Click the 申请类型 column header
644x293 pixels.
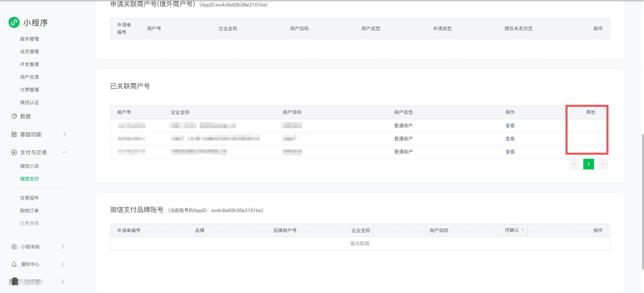coord(442,28)
